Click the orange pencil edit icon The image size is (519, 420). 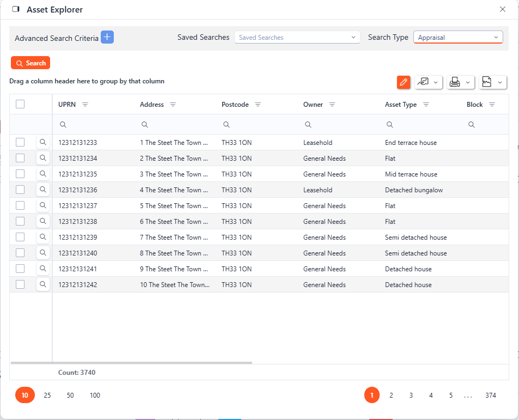click(x=404, y=82)
